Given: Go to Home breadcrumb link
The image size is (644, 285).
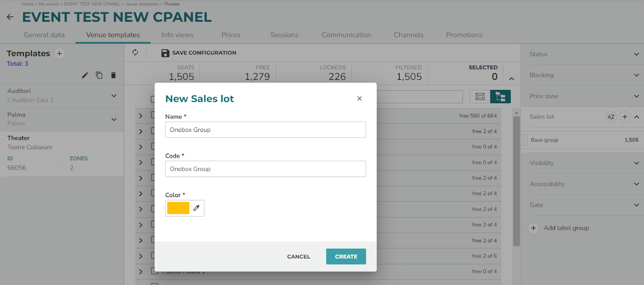Looking at the screenshot, I should tap(28, 4).
